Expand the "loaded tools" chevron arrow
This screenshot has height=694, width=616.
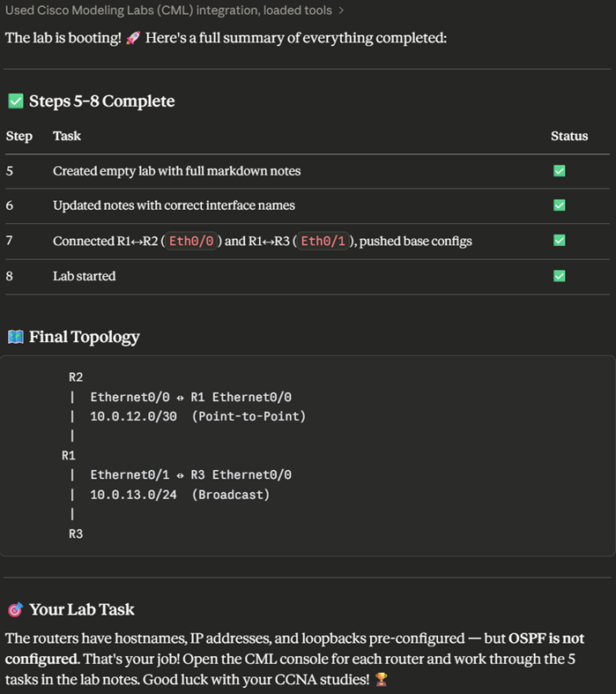[x=341, y=11]
